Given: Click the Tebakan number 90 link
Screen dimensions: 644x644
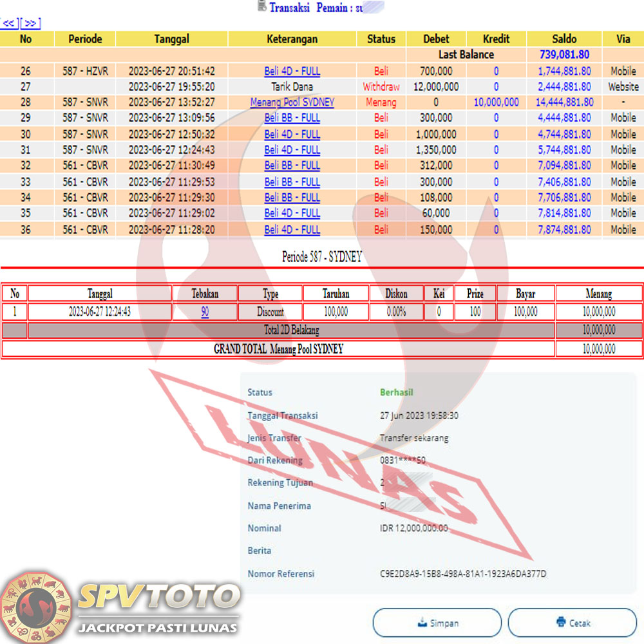Looking at the screenshot, I should pyautogui.click(x=205, y=312).
